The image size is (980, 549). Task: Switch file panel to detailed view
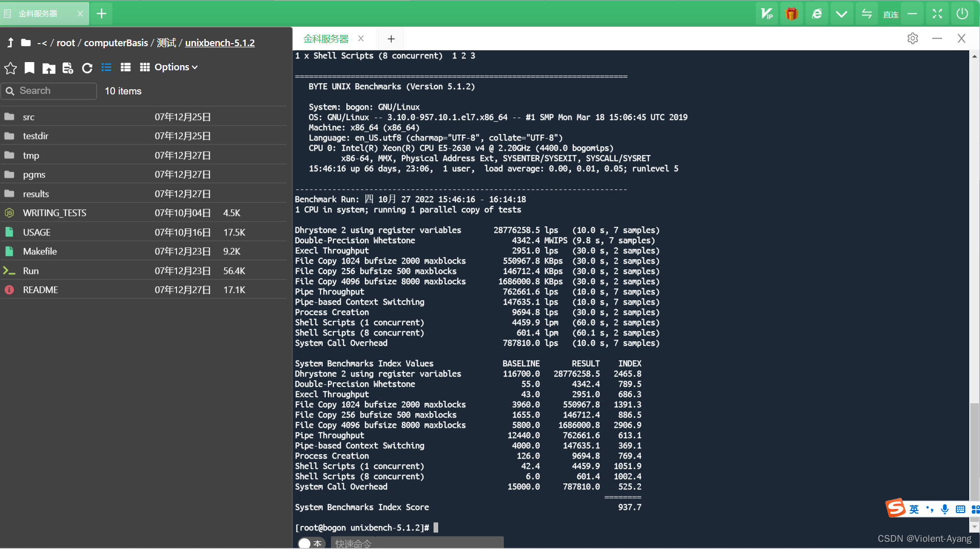coord(126,67)
